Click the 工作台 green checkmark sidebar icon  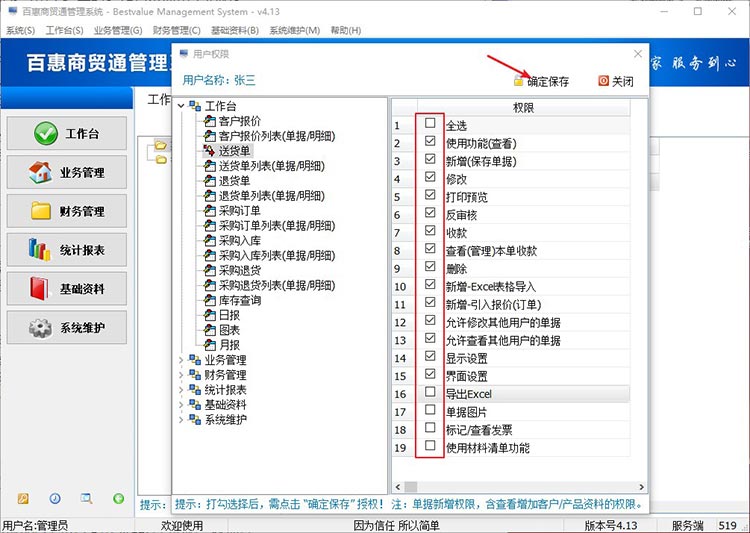[46, 133]
